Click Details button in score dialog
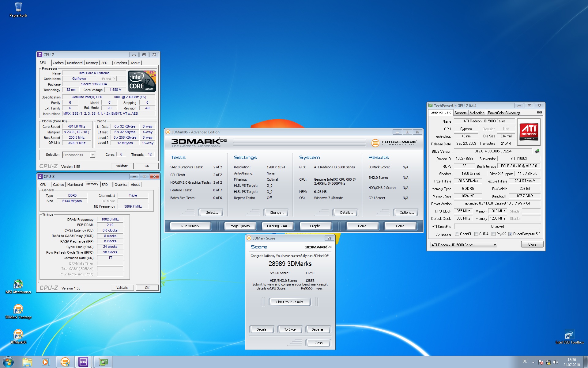 pos(262,329)
